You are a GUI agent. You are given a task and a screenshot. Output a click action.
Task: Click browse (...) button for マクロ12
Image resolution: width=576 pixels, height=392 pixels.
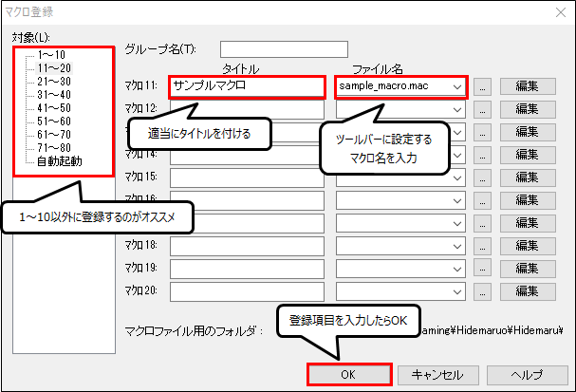pyautogui.click(x=482, y=109)
